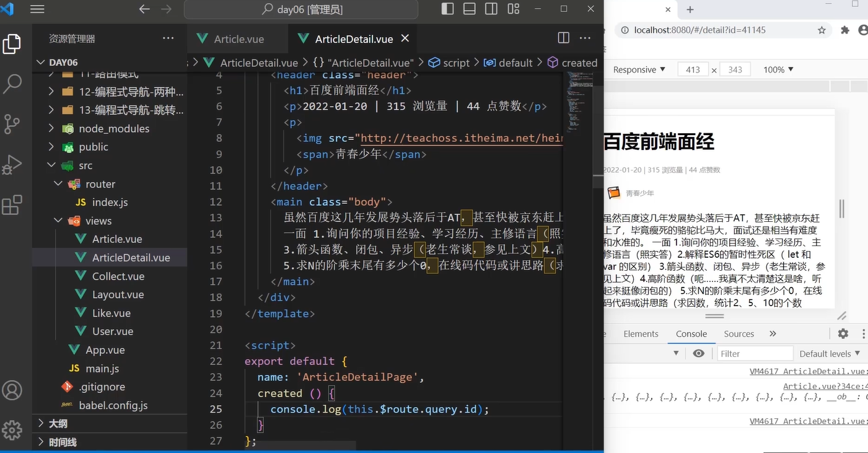868x453 pixels.
Task: Click the day06 command center search box
Action: [301, 9]
